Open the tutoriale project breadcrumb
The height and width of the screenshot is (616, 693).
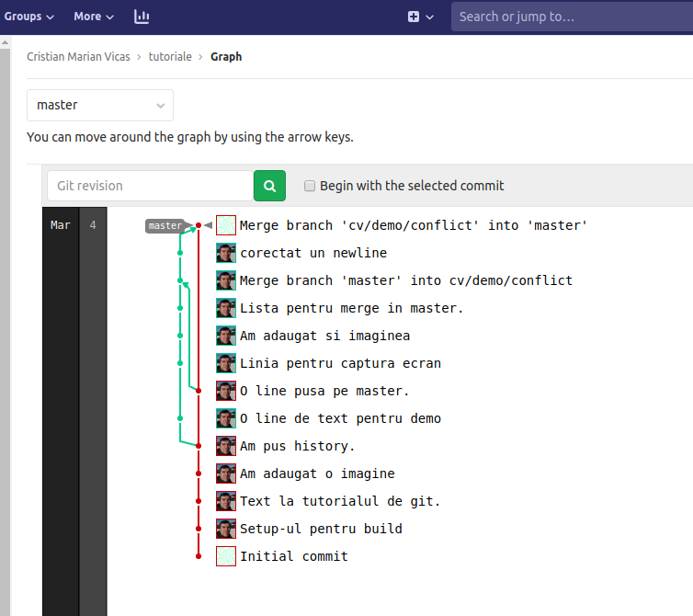(x=170, y=57)
